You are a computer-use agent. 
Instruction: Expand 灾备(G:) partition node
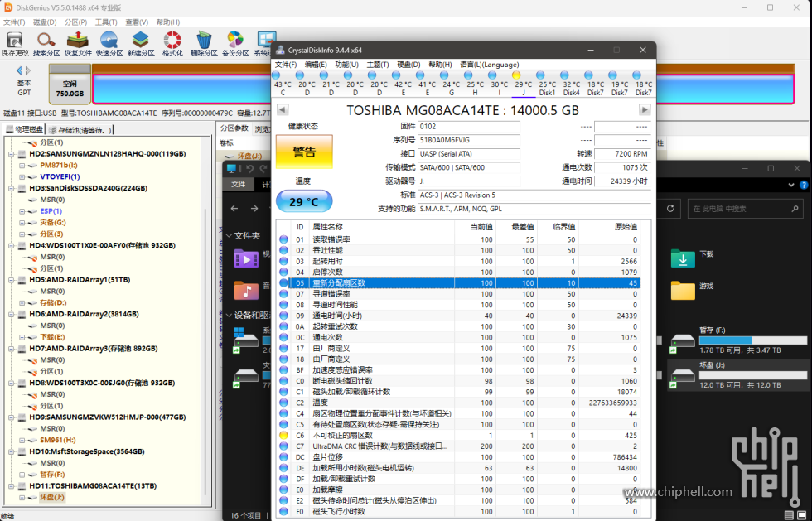click(x=22, y=223)
